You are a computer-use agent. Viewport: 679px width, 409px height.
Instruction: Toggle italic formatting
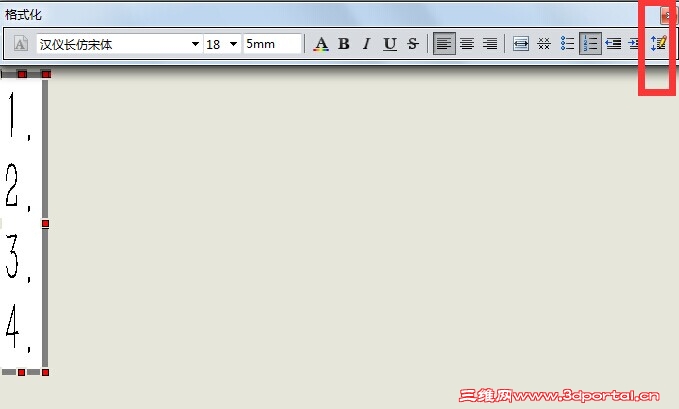coord(366,44)
